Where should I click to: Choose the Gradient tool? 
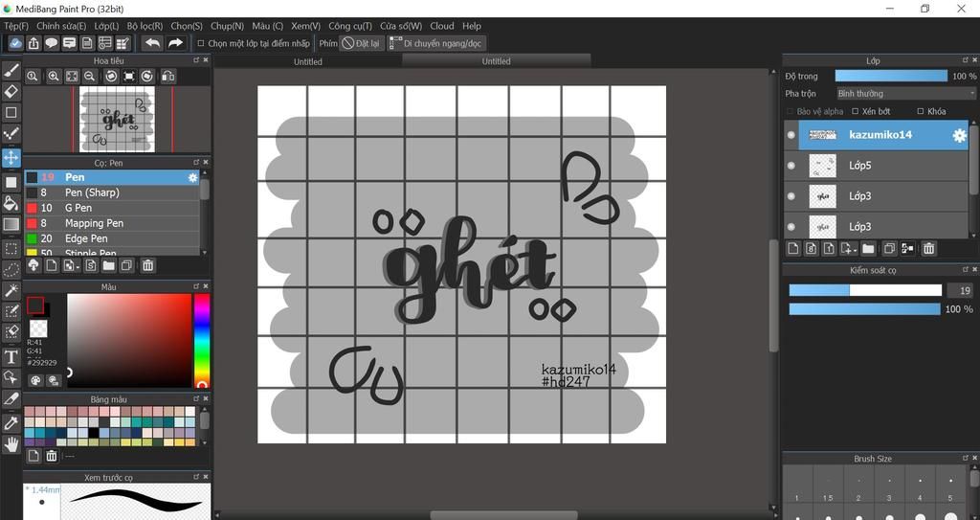pos(11,224)
